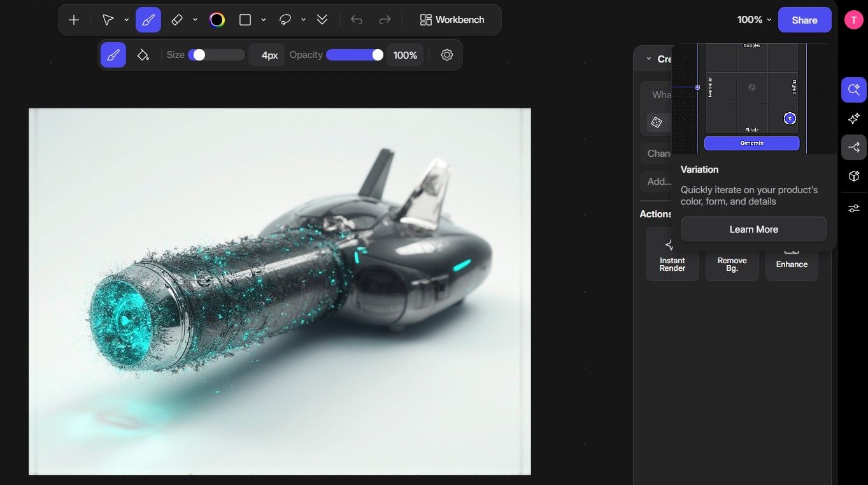Click Generate in the Variation preview
The height and width of the screenshot is (485, 868).
click(751, 143)
